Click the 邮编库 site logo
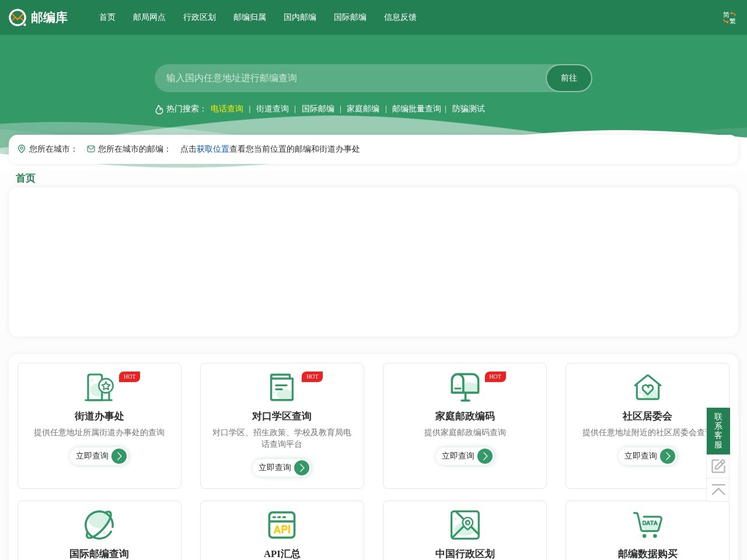This screenshot has width=747, height=560. (x=38, y=17)
